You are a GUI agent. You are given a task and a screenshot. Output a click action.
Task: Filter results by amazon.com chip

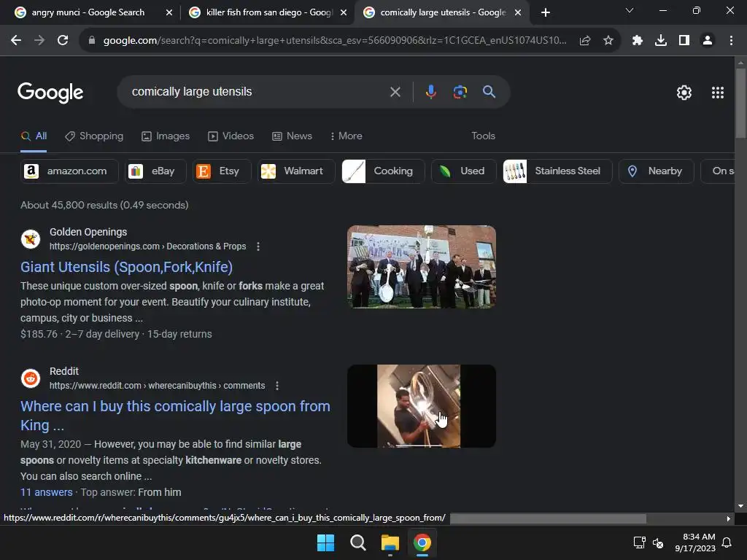point(69,171)
